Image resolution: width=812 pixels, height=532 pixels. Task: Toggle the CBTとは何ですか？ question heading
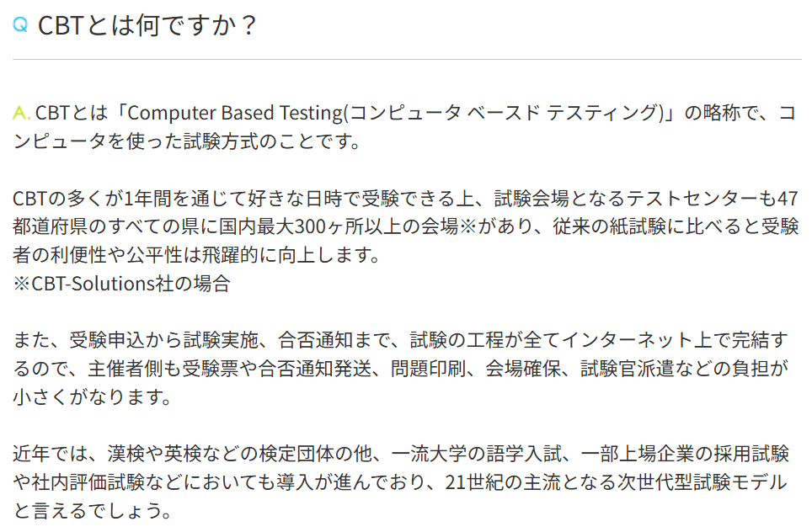tap(147, 25)
